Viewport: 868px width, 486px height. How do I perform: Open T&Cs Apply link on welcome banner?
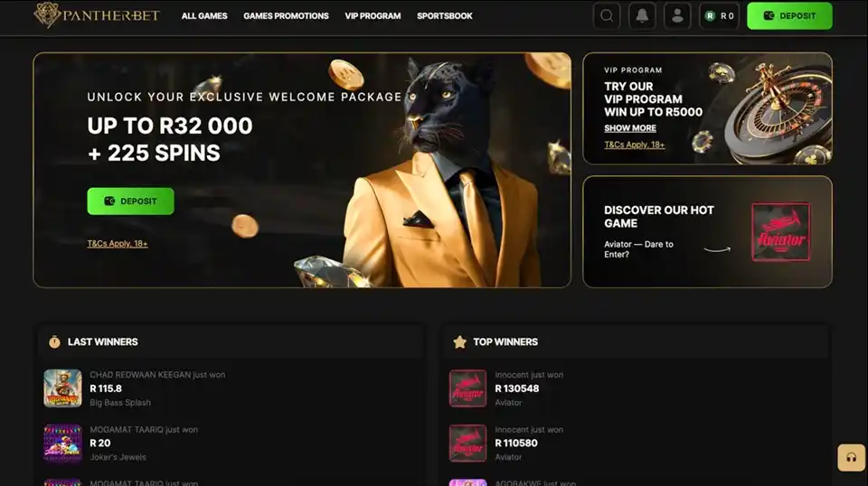118,243
